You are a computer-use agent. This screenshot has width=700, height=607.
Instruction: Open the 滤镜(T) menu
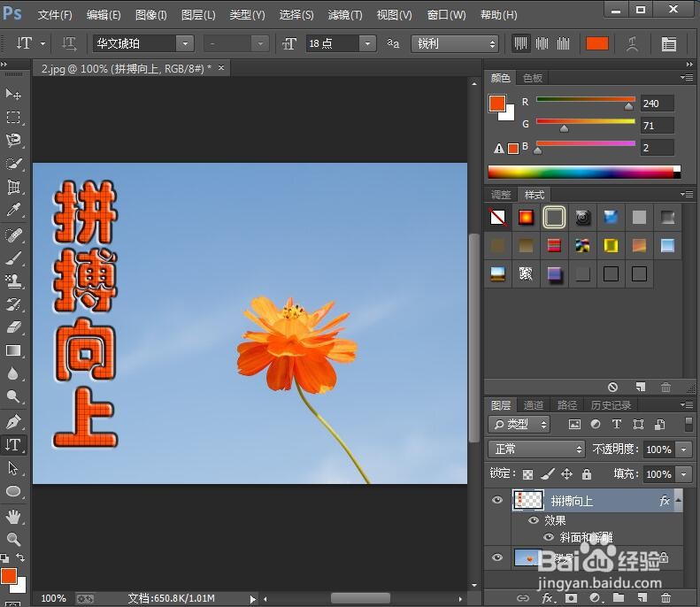coord(345,15)
